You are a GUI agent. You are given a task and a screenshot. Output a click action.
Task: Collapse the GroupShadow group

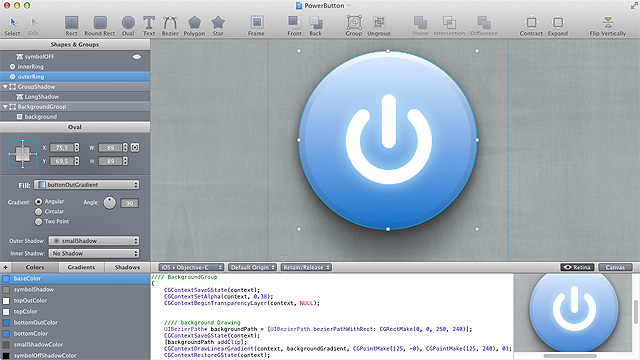coord(5,87)
